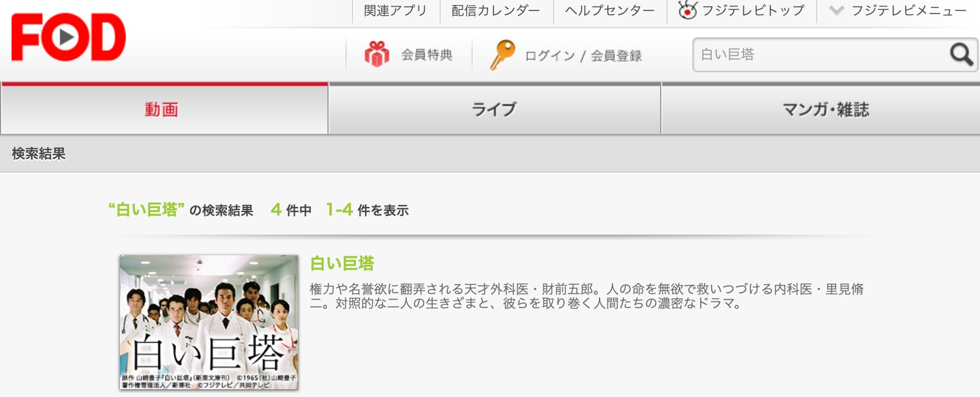This screenshot has width=980, height=397.
Task: Open the 配信カレンダー link
Action: [496, 11]
